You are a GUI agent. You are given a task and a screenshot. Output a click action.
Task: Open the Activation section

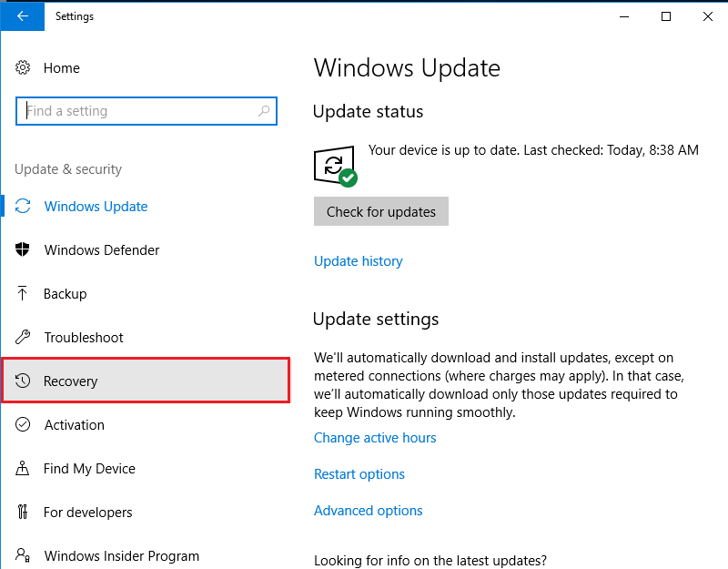(x=74, y=425)
